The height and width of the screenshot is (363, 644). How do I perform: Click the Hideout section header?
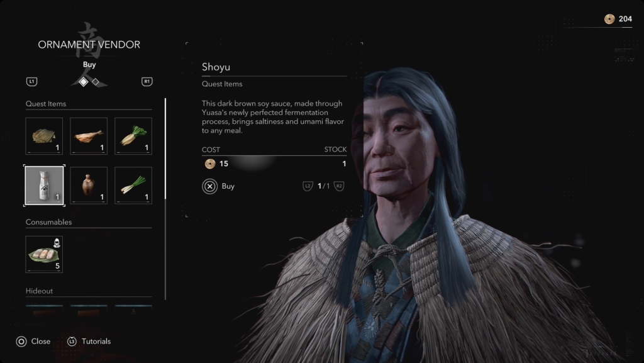[x=39, y=291]
